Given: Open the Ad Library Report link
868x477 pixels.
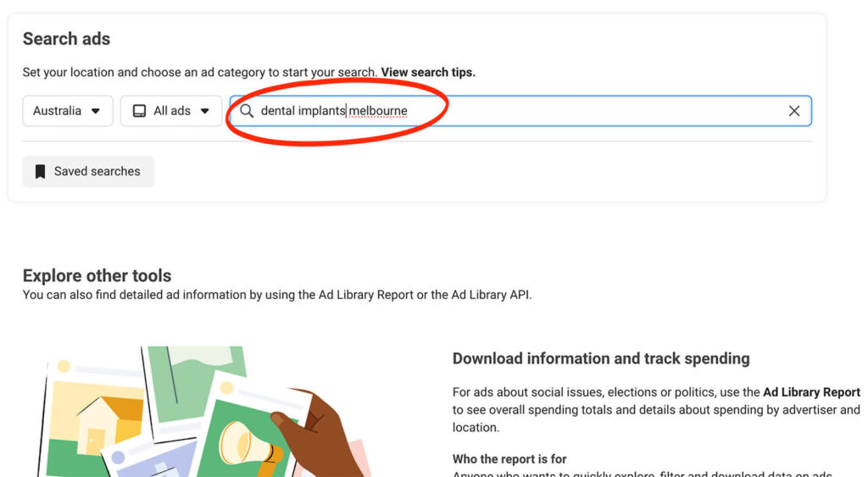Looking at the screenshot, I should [811, 391].
